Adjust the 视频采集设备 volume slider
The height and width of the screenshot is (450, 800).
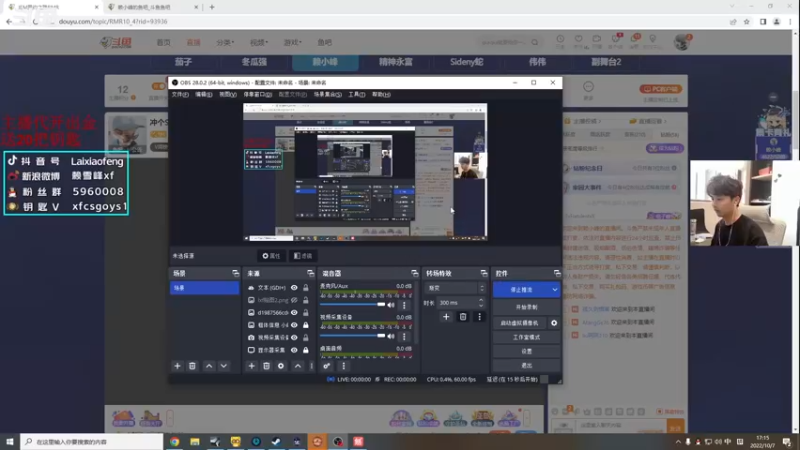[352, 336]
